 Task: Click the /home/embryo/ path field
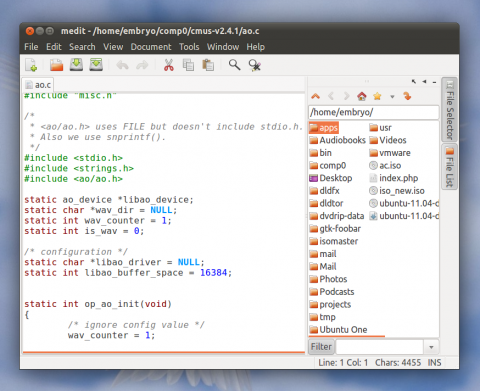[x=373, y=112]
